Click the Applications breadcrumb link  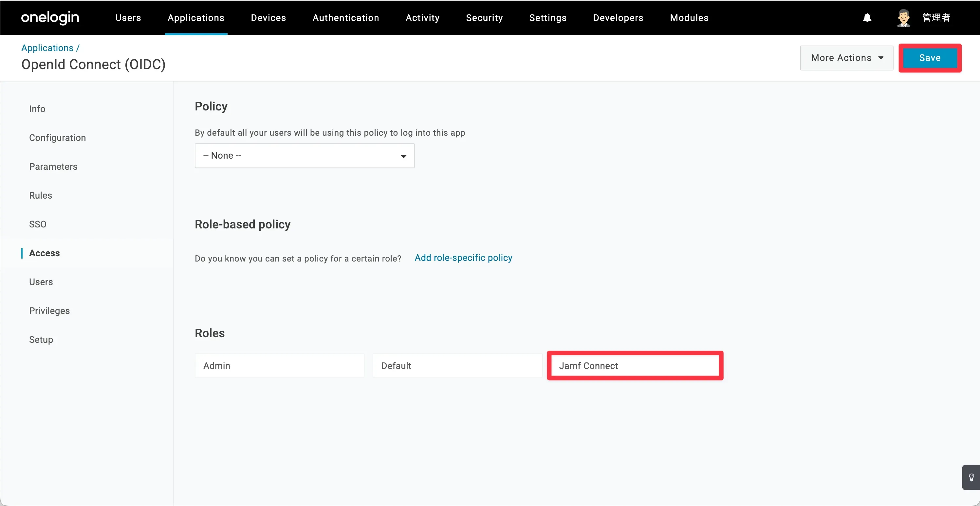pyautogui.click(x=47, y=48)
